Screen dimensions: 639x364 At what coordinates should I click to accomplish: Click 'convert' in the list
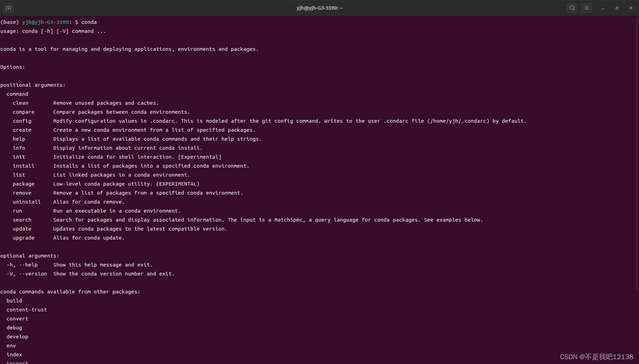pyautogui.click(x=17, y=319)
